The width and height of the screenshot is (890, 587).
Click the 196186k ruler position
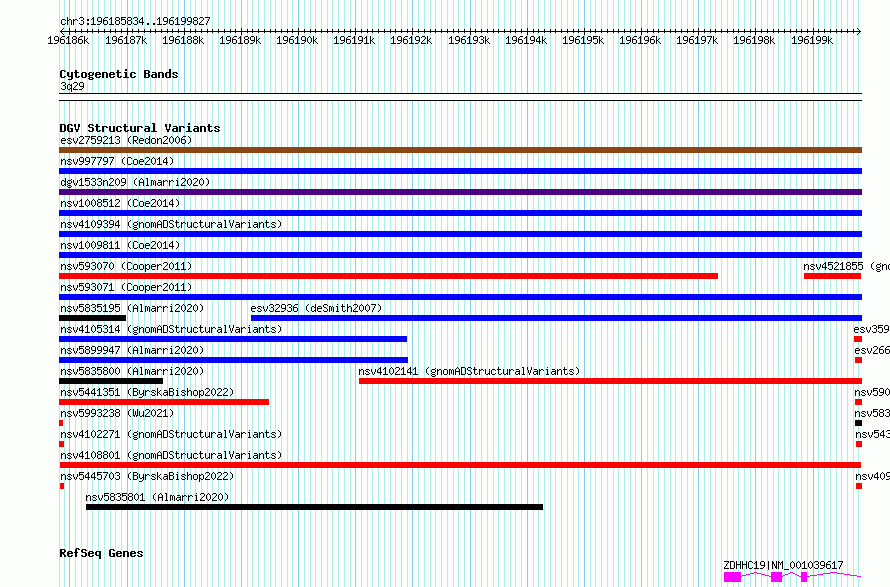click(x=68, y=40)
